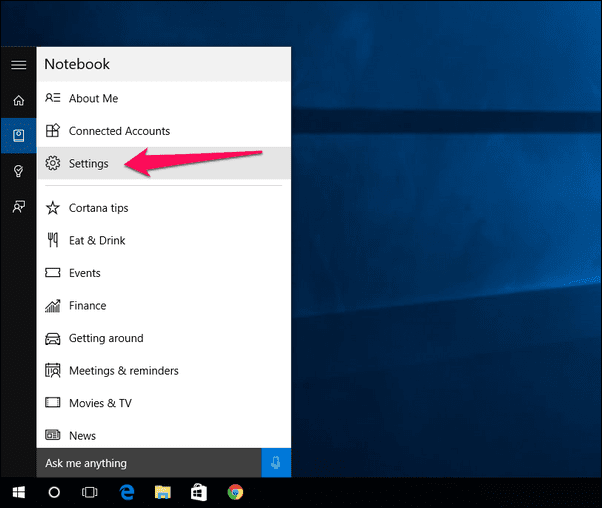602x508 pixels.
Task: Select the Notebook sidebar icon
Action: pyautogui.click(x=18, y=136)
